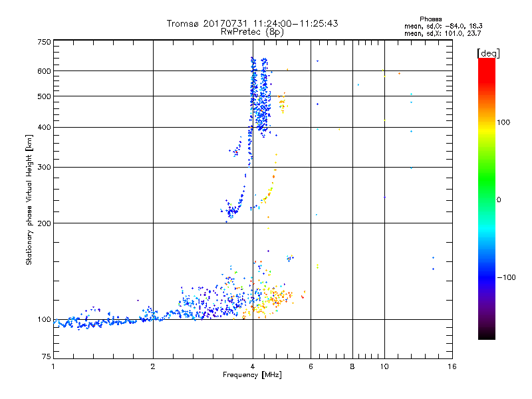The image size is (532, 399).
Task: Click the "Phases" heading above the statistics
Action: [430, 19]
